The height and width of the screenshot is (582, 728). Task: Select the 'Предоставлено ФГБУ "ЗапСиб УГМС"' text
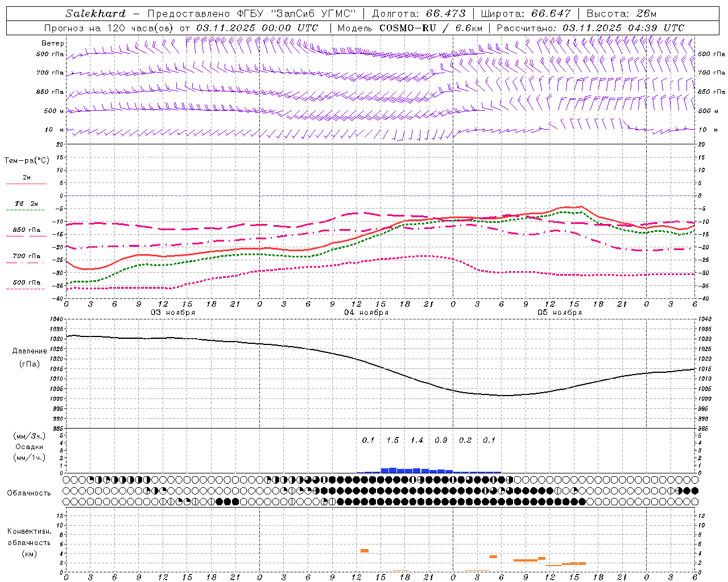point(251,14)
